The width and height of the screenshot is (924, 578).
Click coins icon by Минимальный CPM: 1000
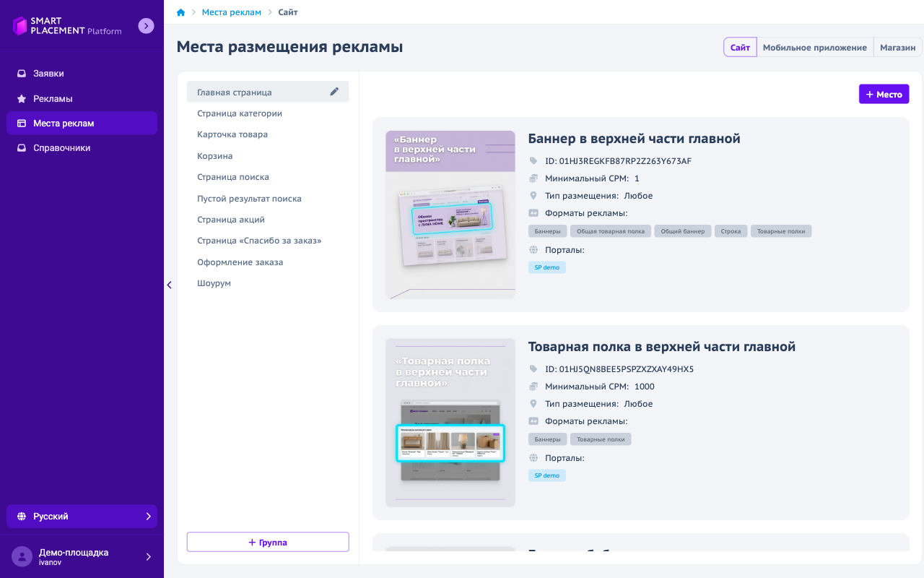tap(533, 387)
